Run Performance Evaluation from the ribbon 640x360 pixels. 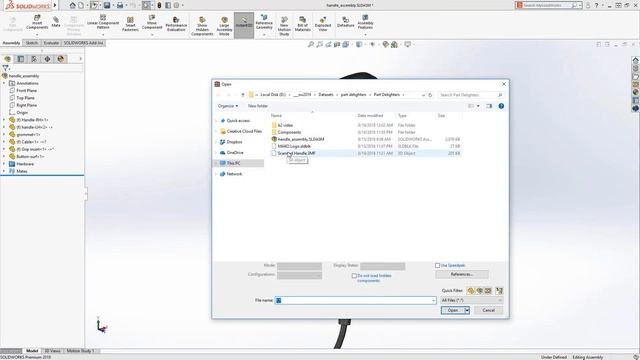176,24
